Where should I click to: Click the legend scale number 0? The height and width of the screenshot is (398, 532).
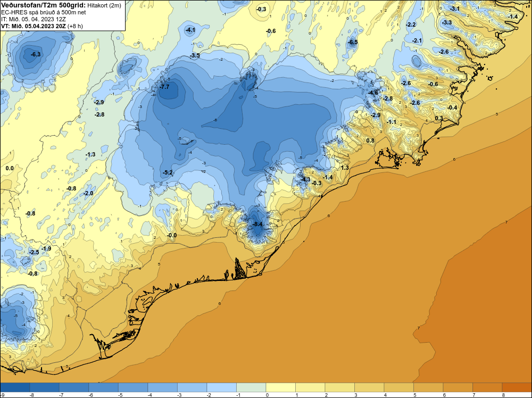coord(268,395)
